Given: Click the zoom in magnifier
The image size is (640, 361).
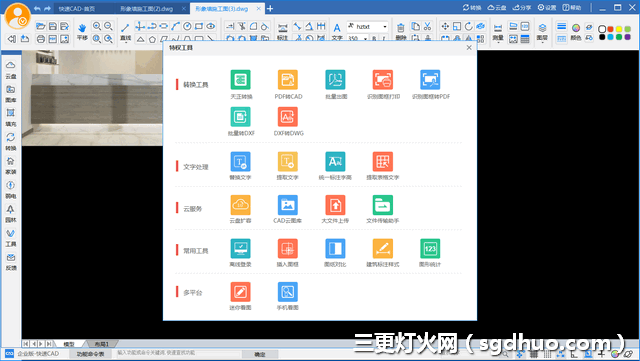Looking at the screenshot, I should (97, 26).
